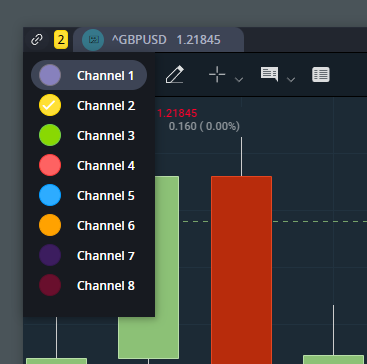This screenshot has width=367, height=364.
Task: Expand the comment tool options chevron
Action: [291, 79]
